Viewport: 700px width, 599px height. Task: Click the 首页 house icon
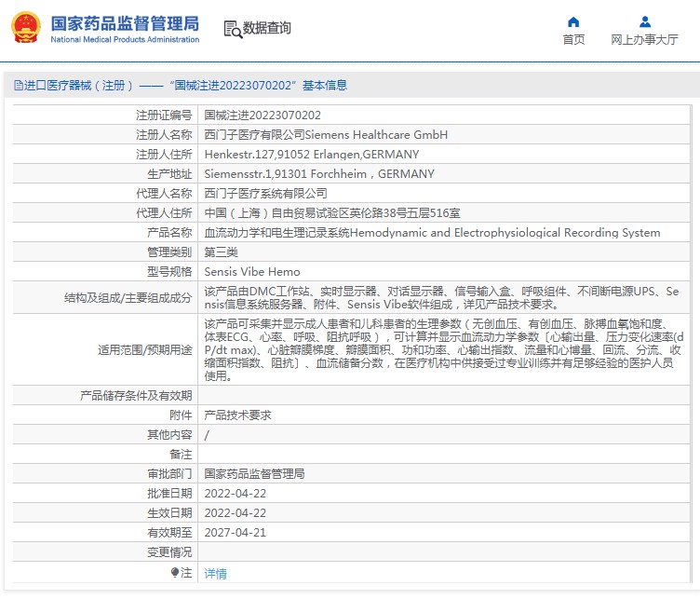573,21
